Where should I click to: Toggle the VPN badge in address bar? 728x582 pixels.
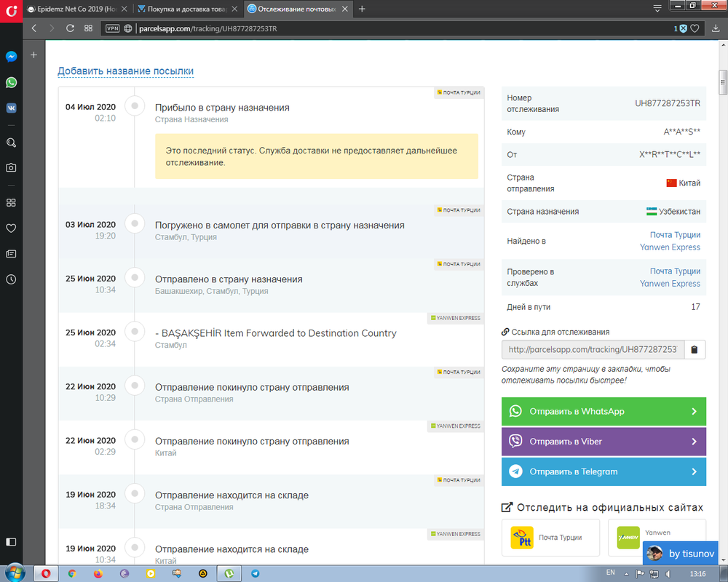click(x=112, y=29)
